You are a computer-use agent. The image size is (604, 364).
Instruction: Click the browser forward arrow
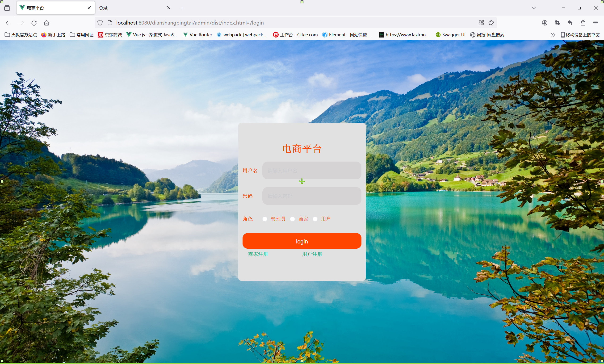coord(21,23)
